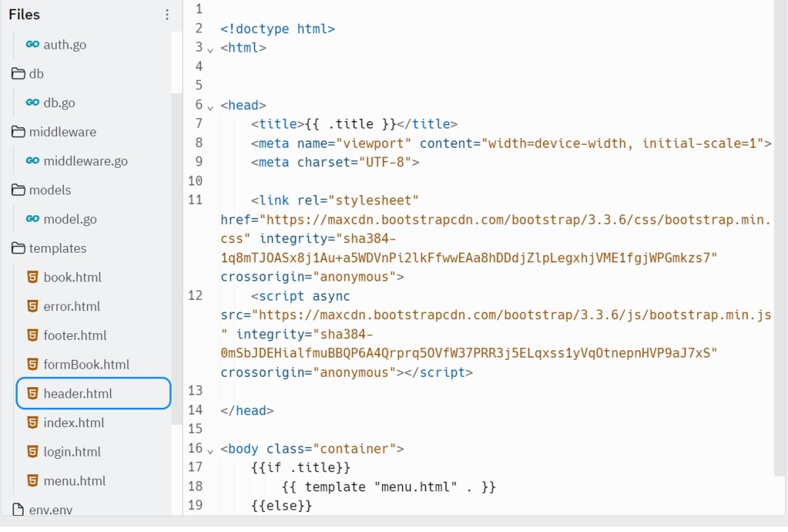Click the template menu.html line
788x532 pixels.
point(389,487)
